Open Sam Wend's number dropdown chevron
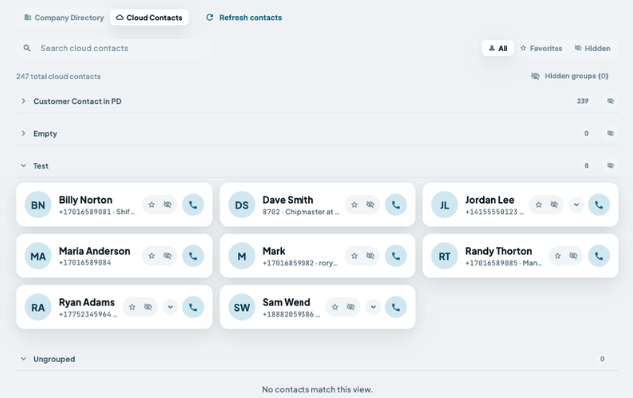Screen dimensions: 633x398 coord(373,307)
